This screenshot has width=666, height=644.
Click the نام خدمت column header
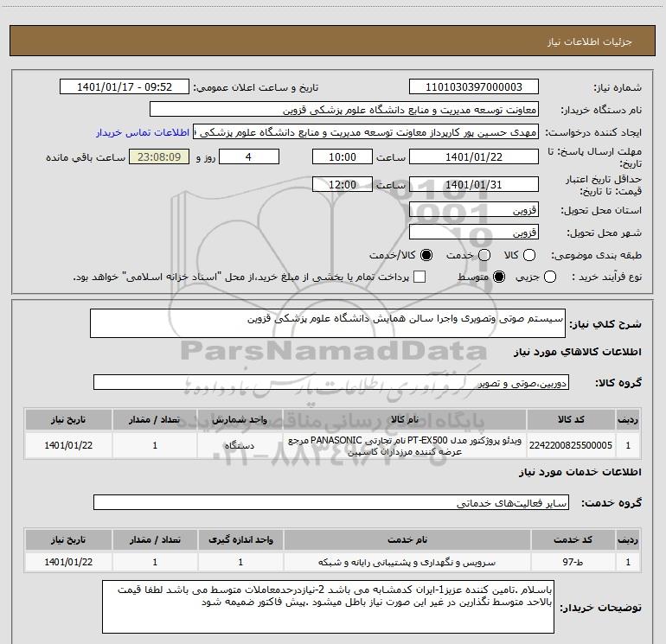click(407, 539)
